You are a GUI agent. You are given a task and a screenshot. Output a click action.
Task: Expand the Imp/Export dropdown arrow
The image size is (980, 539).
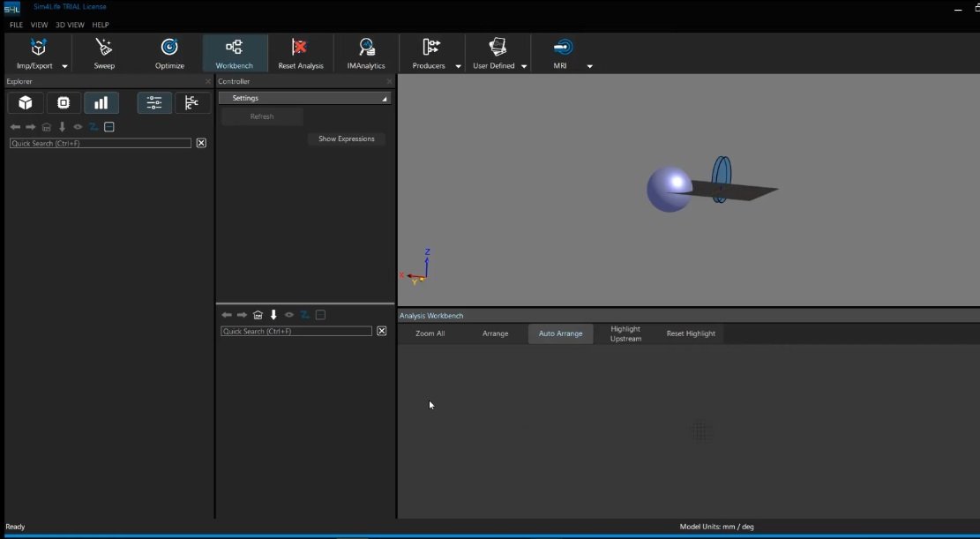point(64,66)
